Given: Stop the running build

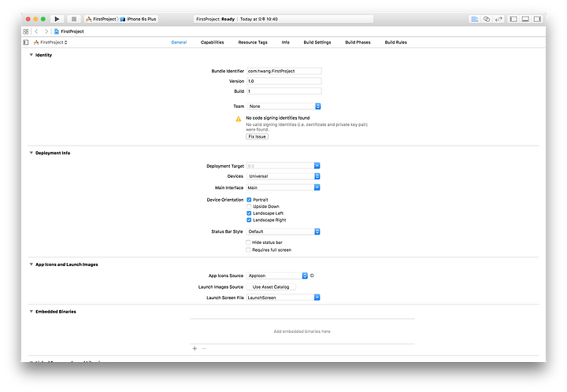Looking at the screenshot, I should click(x=74, y=19).
